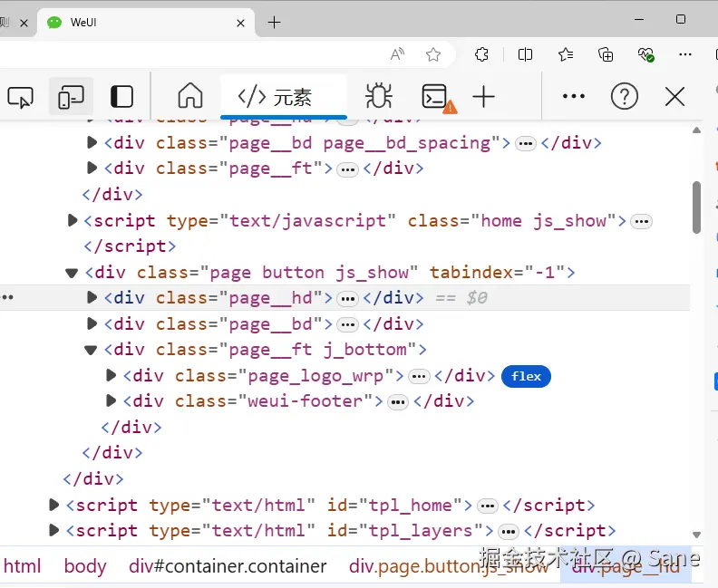Click the DOM tree scrollbar thumb
This screenshot has width=718, height=588.
(x=696, y=207)
